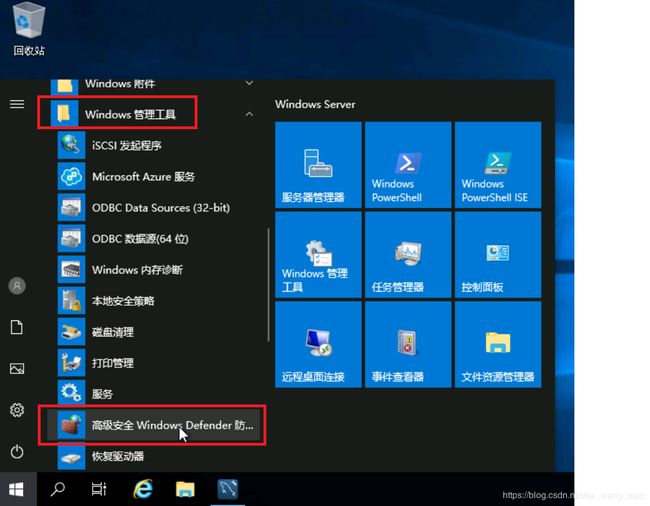This screenshot has width=650, height=506.
Task: Click the app list scrollbar
Action: (269, 285)
